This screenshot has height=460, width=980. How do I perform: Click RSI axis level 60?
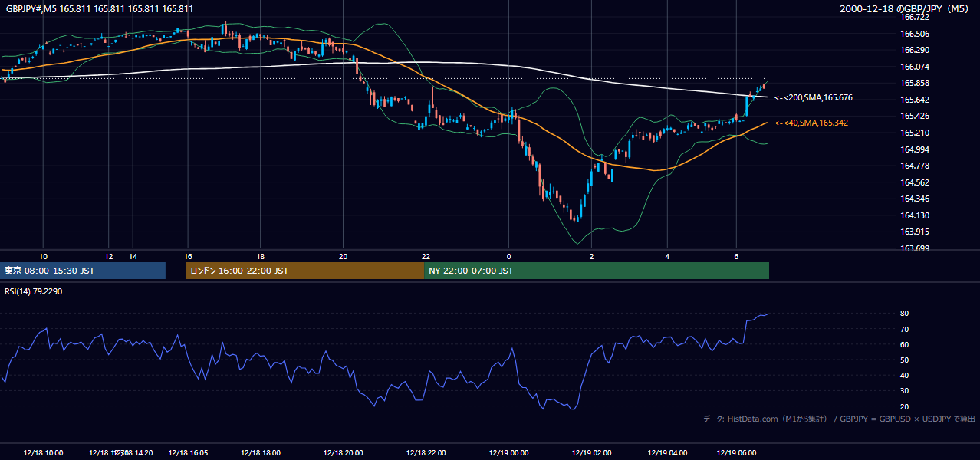click(905, 344)
